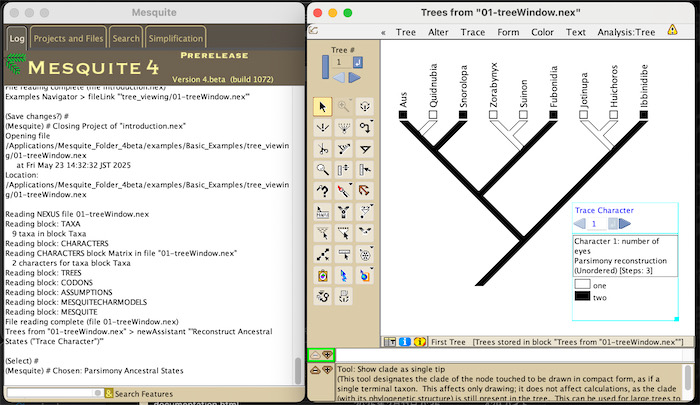Viewport: 700px width, 405px height.
Task: Click the Search Features magnifier icon
Action: pos(107,394)
